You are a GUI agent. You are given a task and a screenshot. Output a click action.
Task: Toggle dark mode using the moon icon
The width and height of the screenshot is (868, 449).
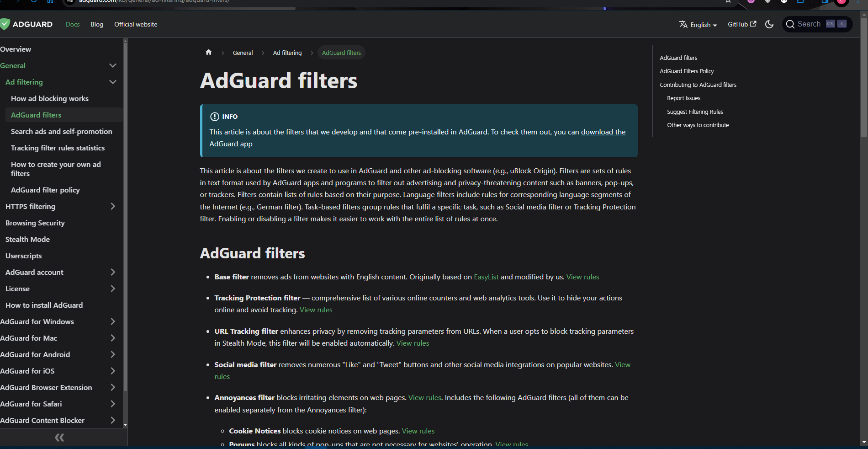point(769,24)
